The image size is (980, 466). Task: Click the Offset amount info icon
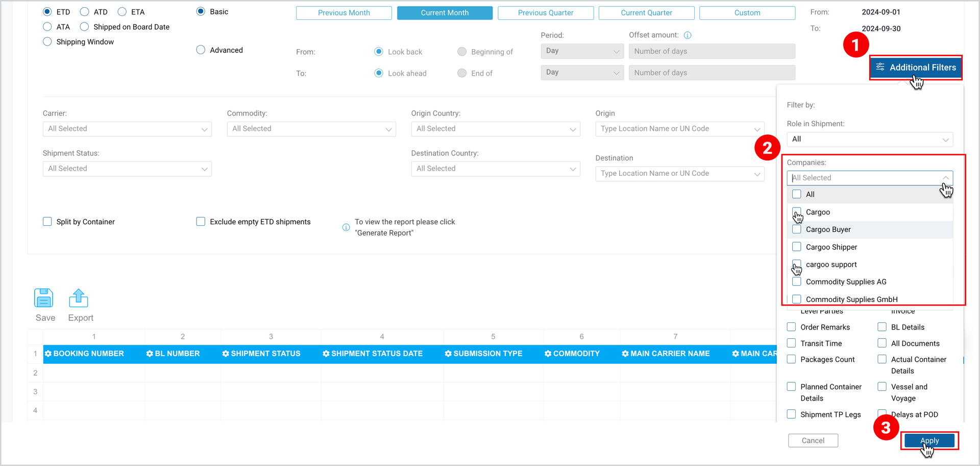[688, 35]
